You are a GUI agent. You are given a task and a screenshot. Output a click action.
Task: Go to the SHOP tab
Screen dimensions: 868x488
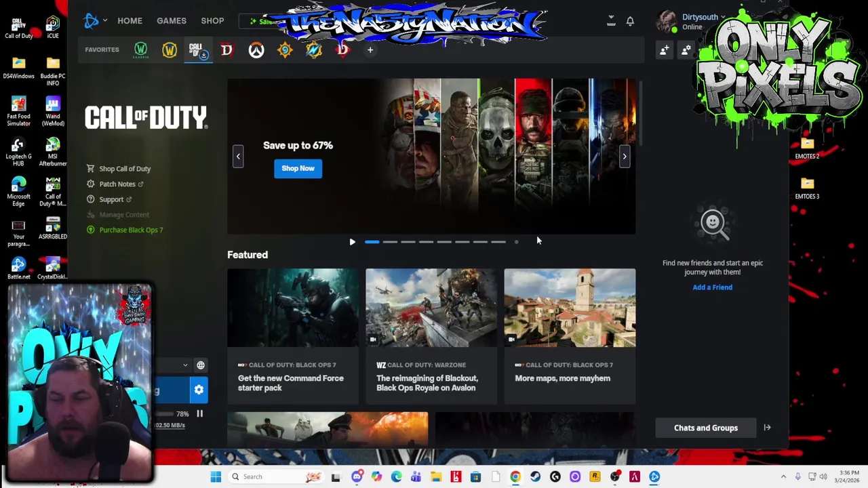pos(212,21)
